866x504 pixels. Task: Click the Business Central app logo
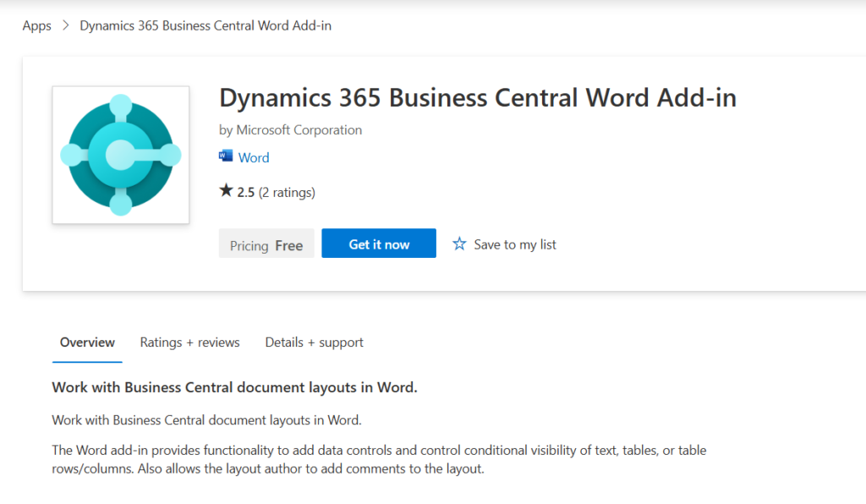click(121, 155)
